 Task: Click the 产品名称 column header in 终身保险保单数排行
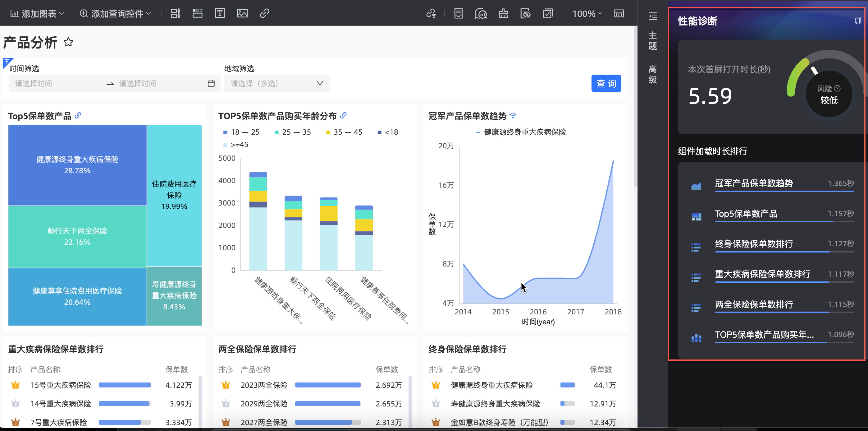[465, 369]
